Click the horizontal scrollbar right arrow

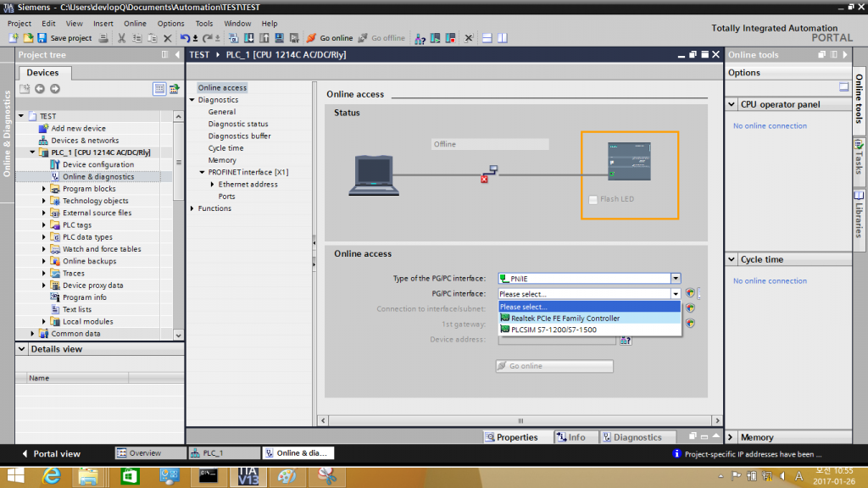(717, 420)
